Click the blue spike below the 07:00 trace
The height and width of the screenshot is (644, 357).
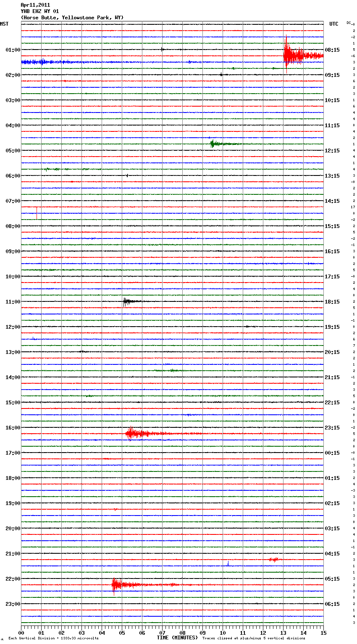coord(37,213)
